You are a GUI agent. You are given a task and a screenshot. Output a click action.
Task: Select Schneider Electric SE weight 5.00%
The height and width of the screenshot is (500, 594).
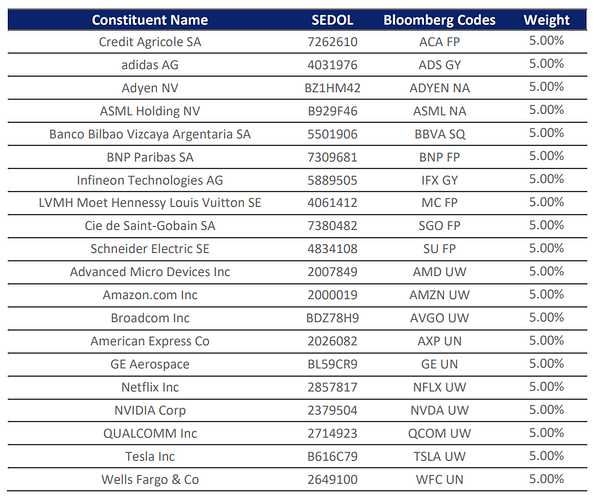point(546,248)
